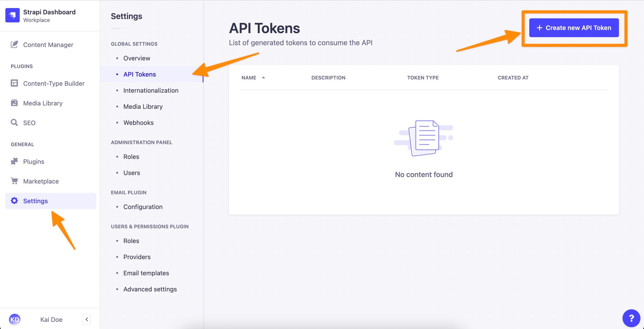The height and width of the screenshot is (329, 644).
Task: Toggle the NAME column sort order
Action: [263, 77]
